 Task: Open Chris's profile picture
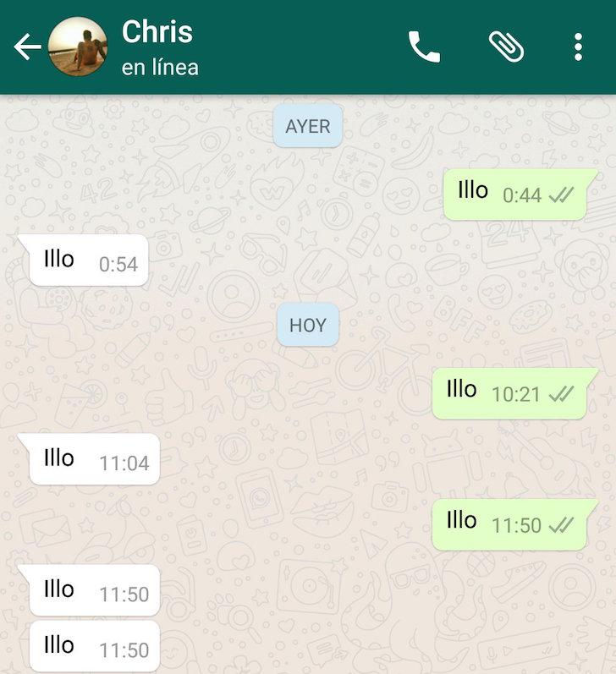pyautogui.click(x=78, y=47)
